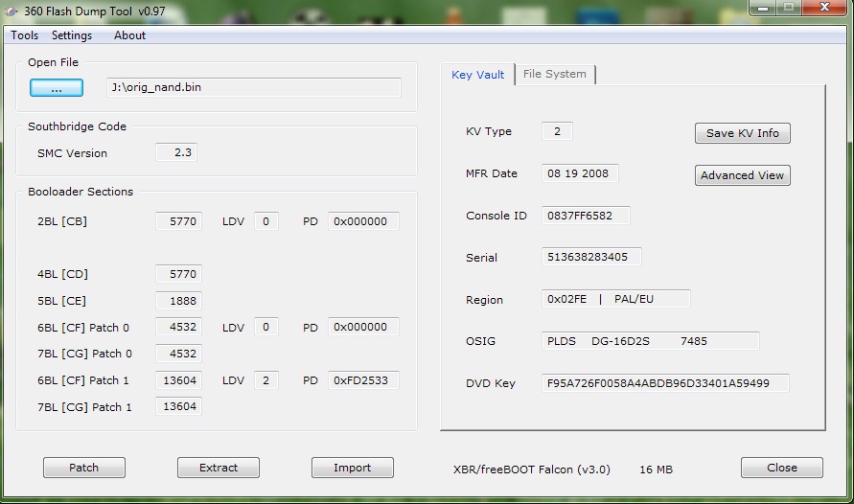Image resolution: width=854 pixels, height=504 pixels.
Task: Click the 'DVD Key' label
Action: [x=490, y=383]
